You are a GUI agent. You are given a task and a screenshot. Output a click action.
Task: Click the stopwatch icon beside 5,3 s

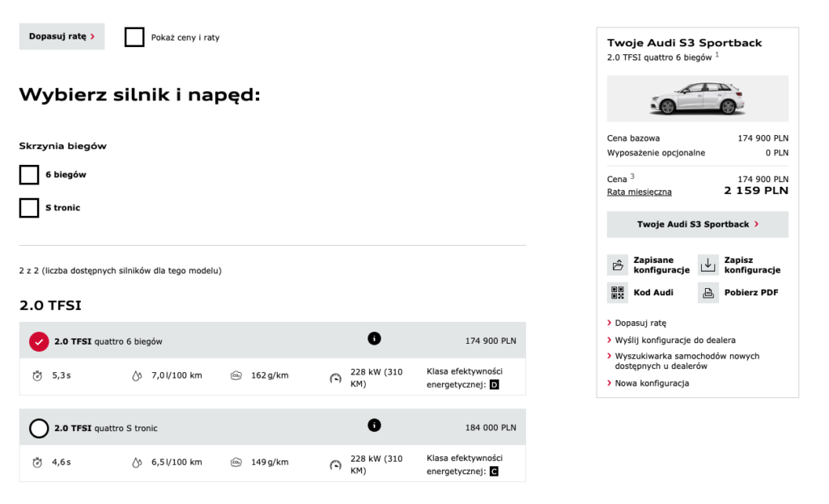[x=37, y=376]
